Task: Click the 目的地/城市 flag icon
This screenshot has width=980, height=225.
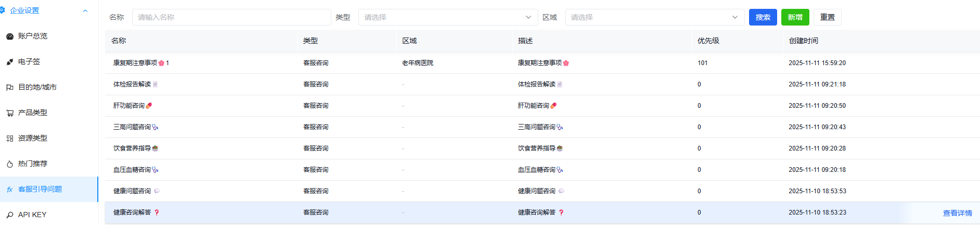Action: tap(10, 87)
